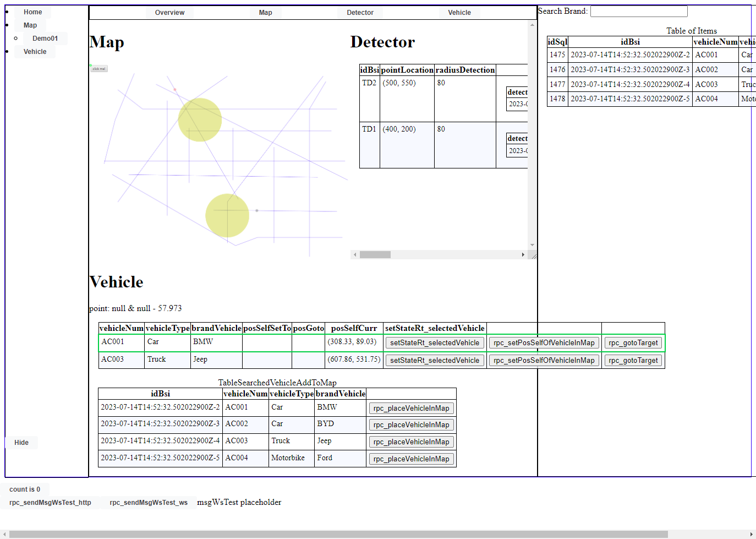Click rpc_placeVehicleInMap for BYD AC002
Viewport: 756px width, 539px height.
point(411,425)
